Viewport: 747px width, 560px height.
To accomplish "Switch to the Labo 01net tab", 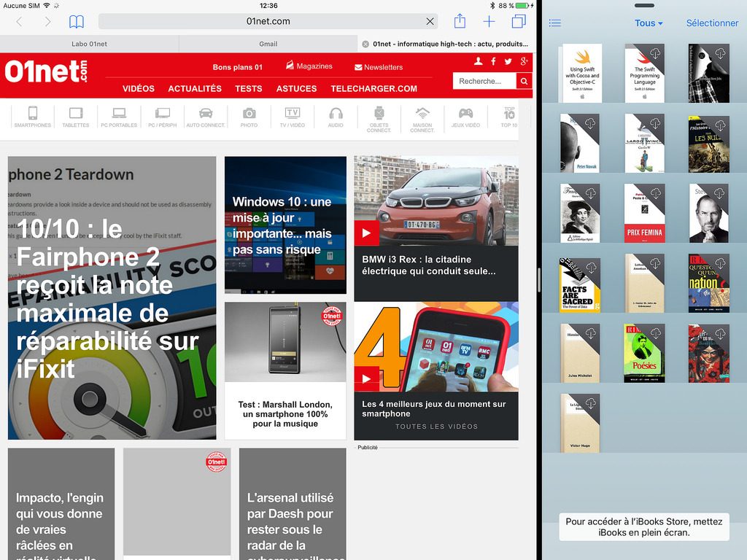I will [90, 44].
